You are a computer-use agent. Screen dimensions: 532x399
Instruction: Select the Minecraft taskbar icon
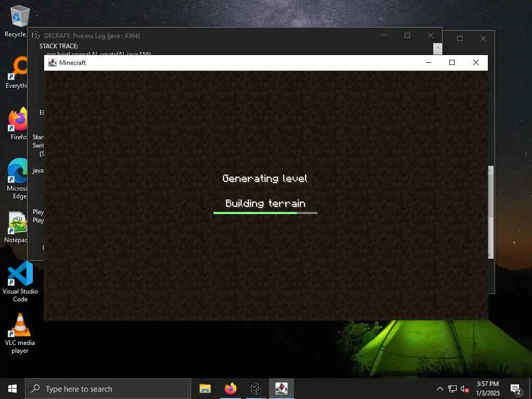(281, 389)
